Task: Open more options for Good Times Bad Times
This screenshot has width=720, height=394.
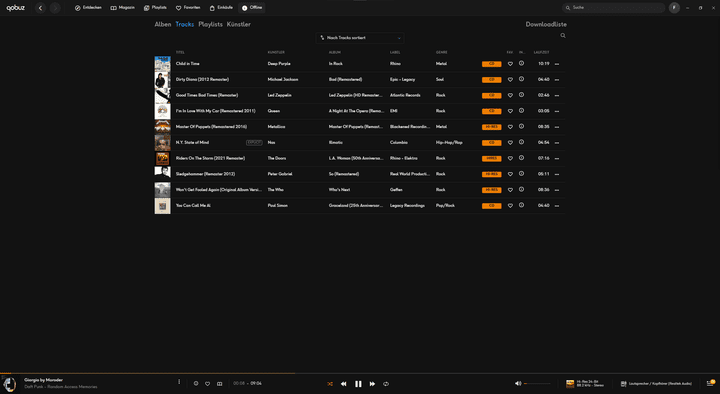Action: (557, 96)
